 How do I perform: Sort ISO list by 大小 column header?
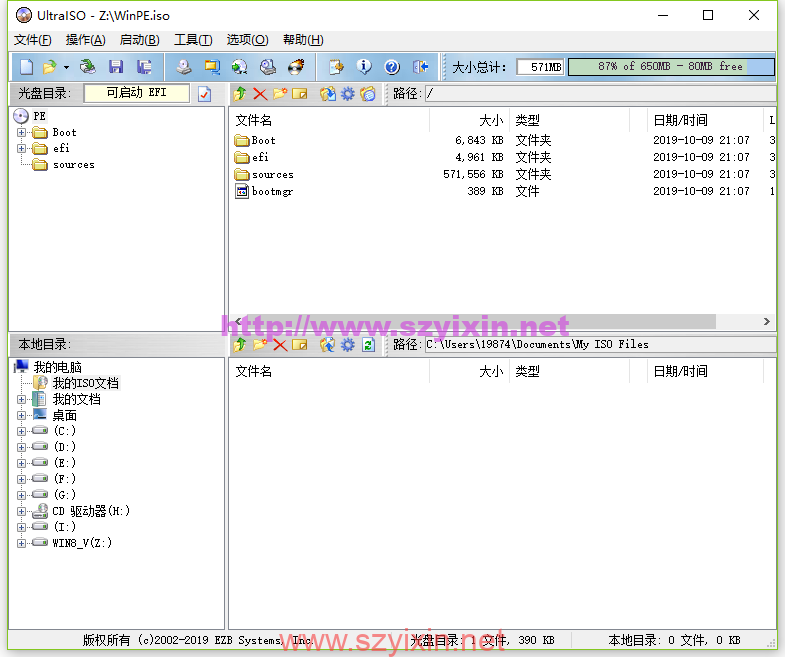point(470,120)
